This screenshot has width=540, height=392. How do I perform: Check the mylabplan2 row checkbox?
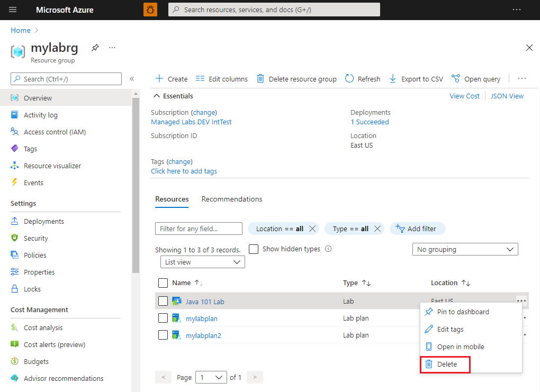coord(163,335)
